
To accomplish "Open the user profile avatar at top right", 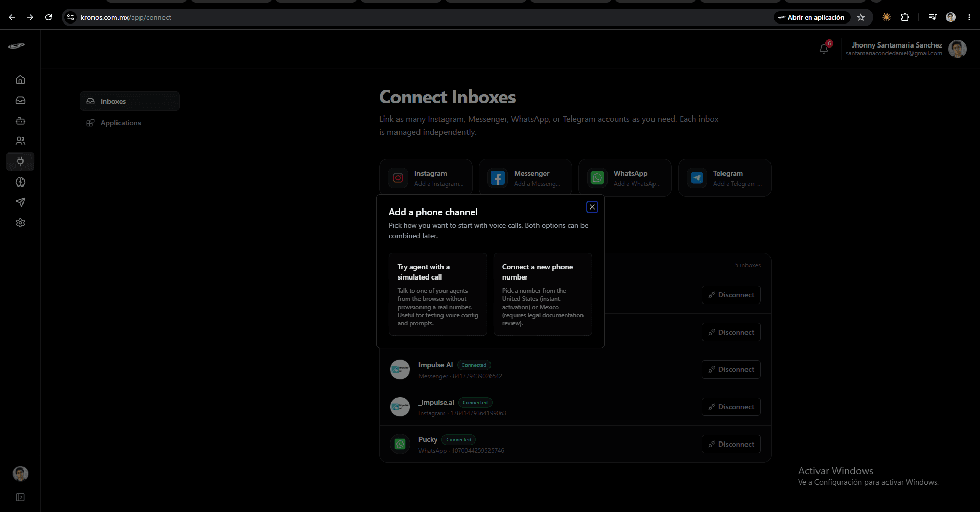I will point(957,49).
